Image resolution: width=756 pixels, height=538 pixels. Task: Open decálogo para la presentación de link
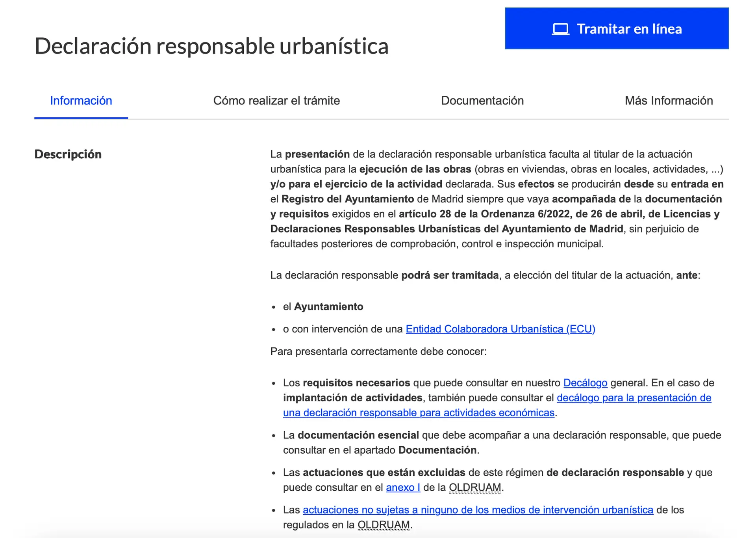click(x=634, y=398)
